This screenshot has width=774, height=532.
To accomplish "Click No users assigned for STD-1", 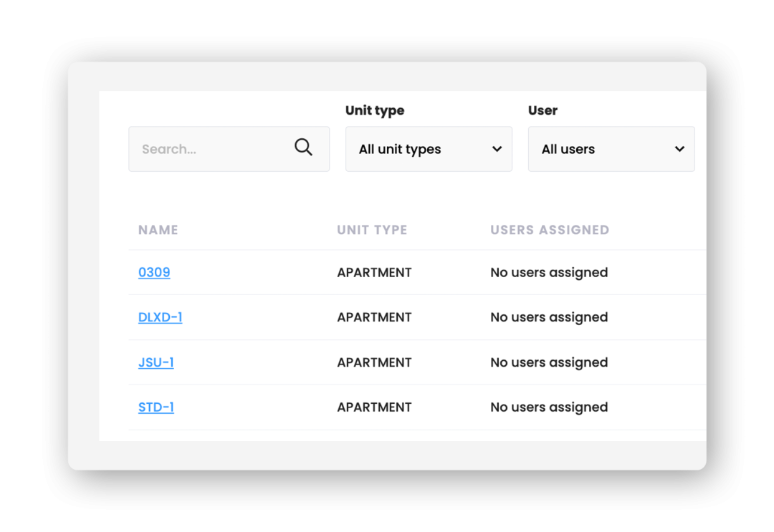I will click(x=549, y=407).
